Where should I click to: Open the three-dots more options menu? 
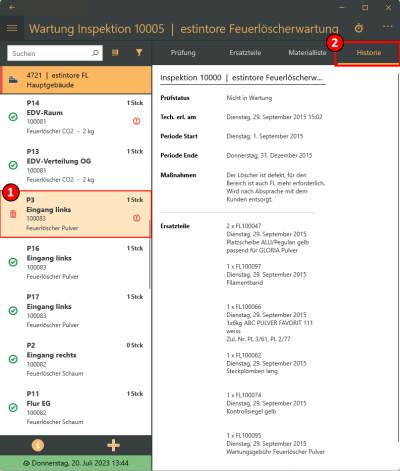[x=388, y=26]
